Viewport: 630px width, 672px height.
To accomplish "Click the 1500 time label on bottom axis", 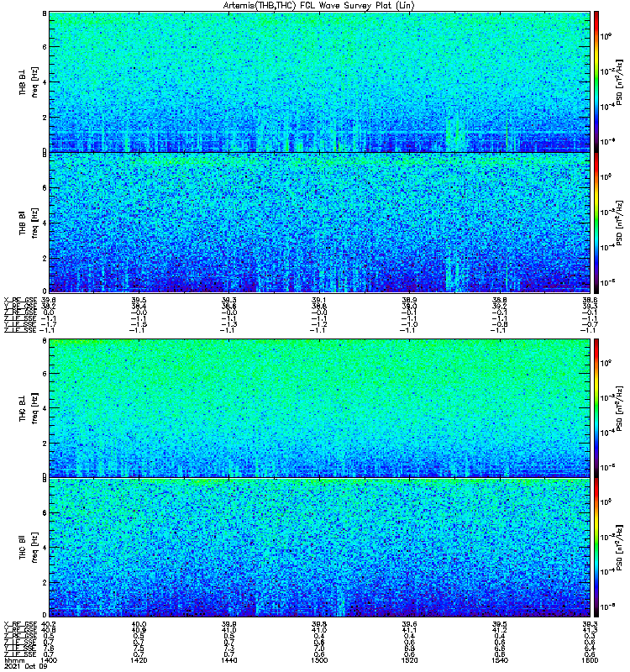I will pos(319,660).
